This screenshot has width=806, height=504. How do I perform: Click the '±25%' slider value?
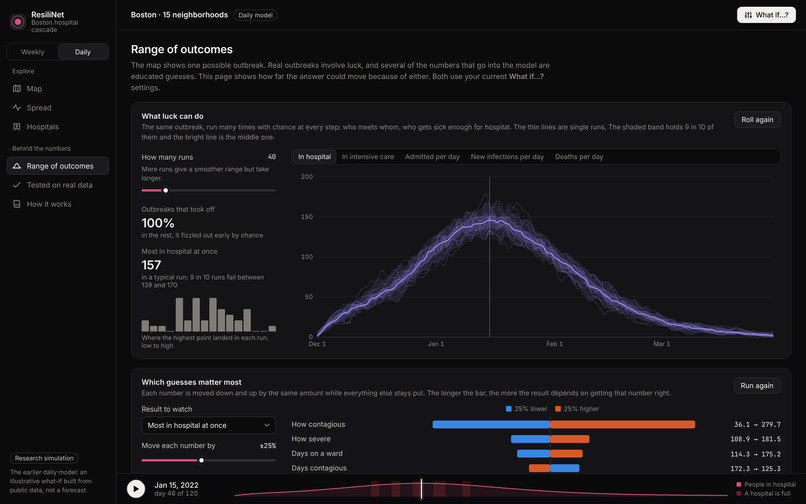point(268,446)
